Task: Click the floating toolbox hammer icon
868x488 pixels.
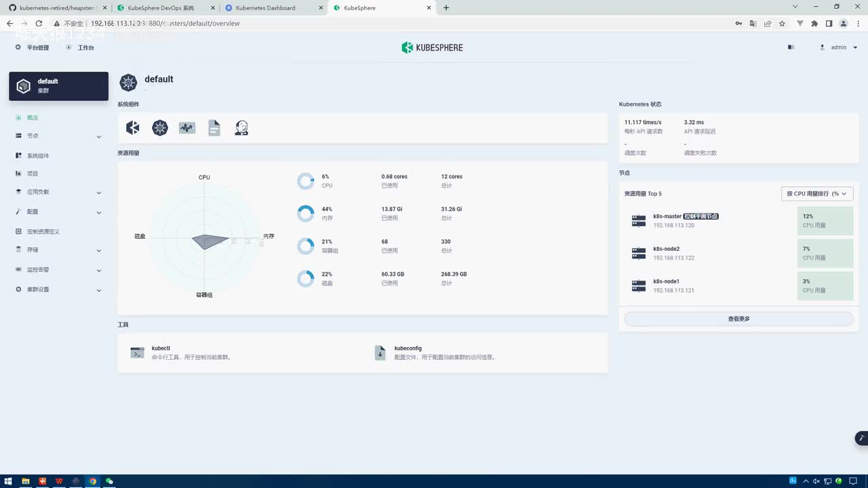Action: pos(862,439)
